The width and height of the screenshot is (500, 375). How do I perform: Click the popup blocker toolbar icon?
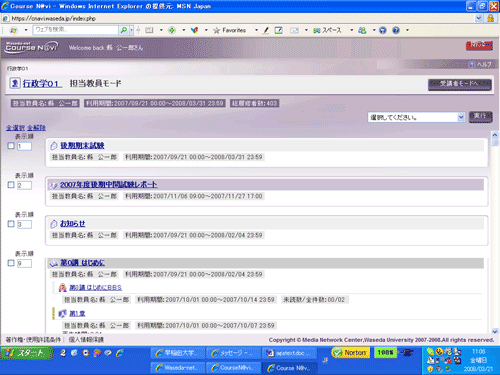[149, 30]
